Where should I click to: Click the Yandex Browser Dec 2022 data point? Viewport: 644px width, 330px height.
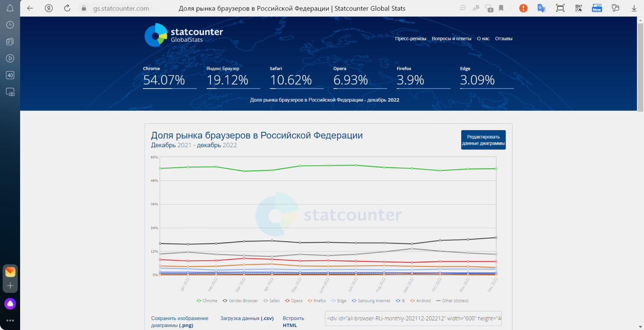(x=496, y=238)
